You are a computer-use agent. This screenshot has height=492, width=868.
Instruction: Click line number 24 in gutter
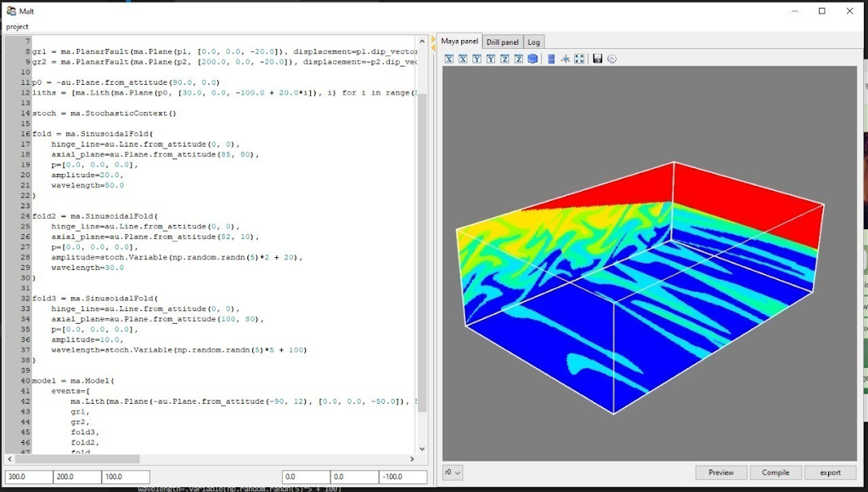pyautogui.click(x=26, y=216)
